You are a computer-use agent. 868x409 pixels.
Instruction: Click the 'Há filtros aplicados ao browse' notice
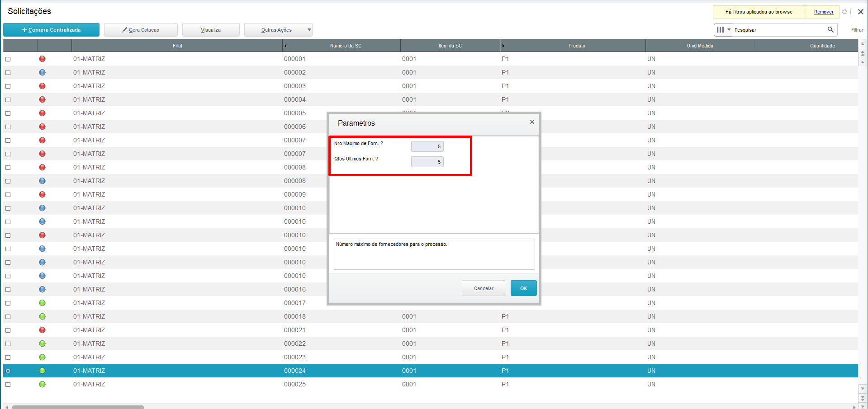(x=759, y=12)
